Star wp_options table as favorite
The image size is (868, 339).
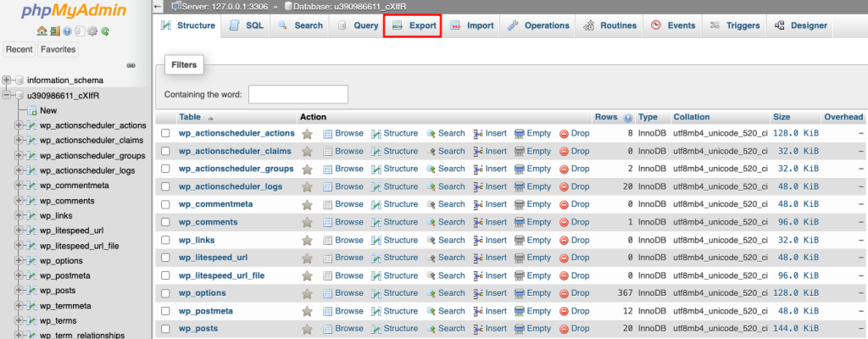point(307,293)
